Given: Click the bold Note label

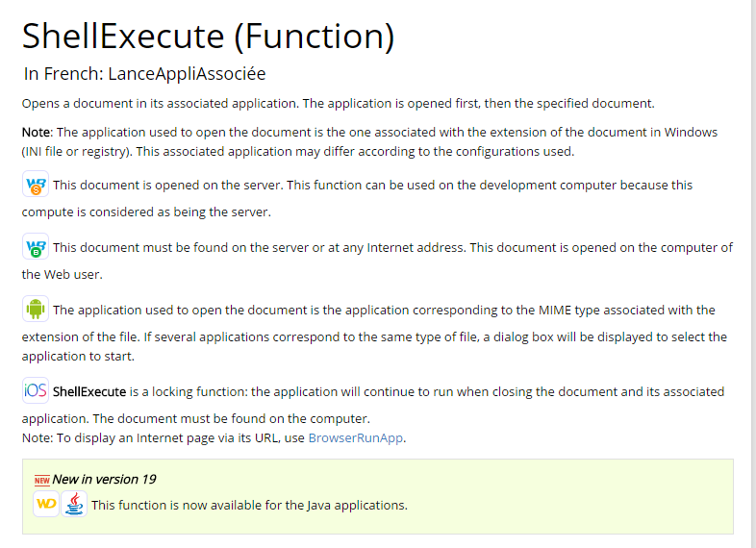Looking at the screenshot, I should [37, 132].
